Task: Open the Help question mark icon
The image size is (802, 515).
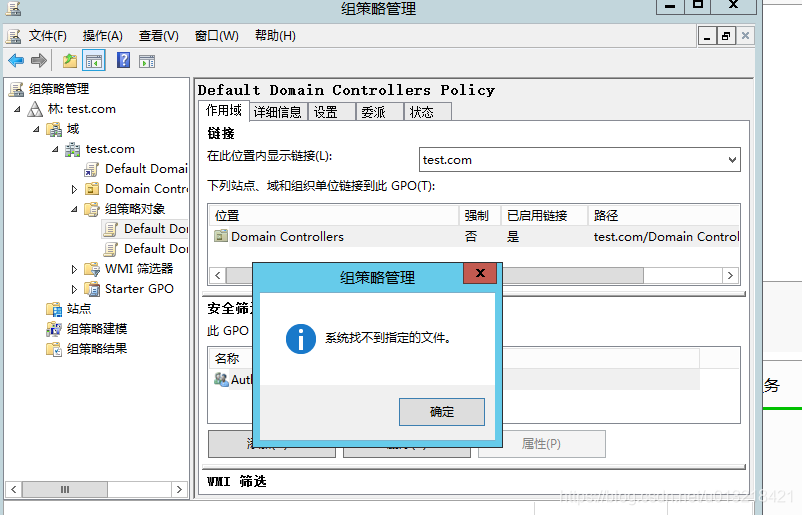Action: [x=123, y=61]
